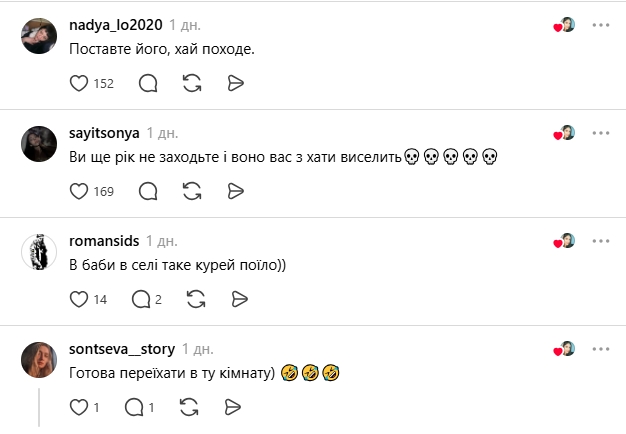The image size is (626, 434).
Task: Reply to nadya_lo2020's comment via bubble icon
Action: [148, 83]
